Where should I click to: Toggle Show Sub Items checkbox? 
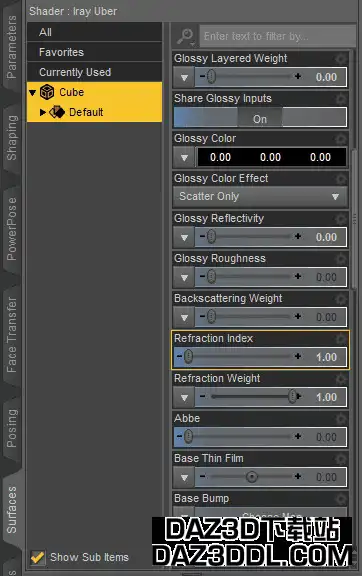coord(37,557)
